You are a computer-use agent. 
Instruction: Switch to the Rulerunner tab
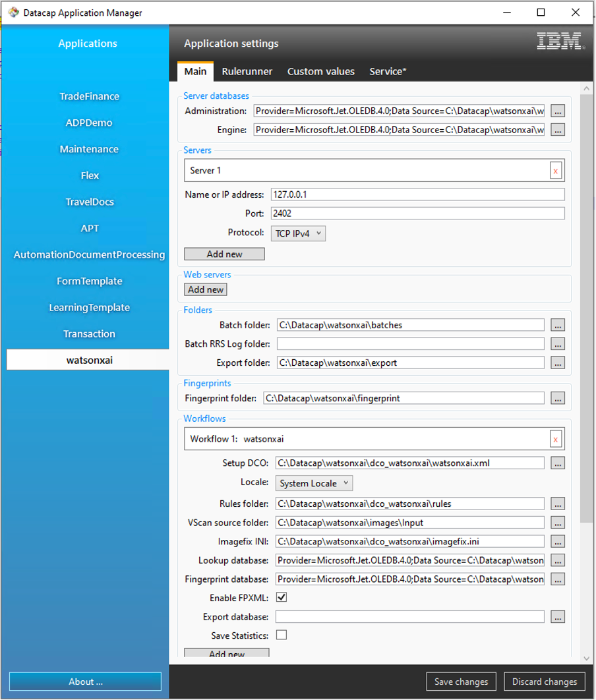point(247,71)
